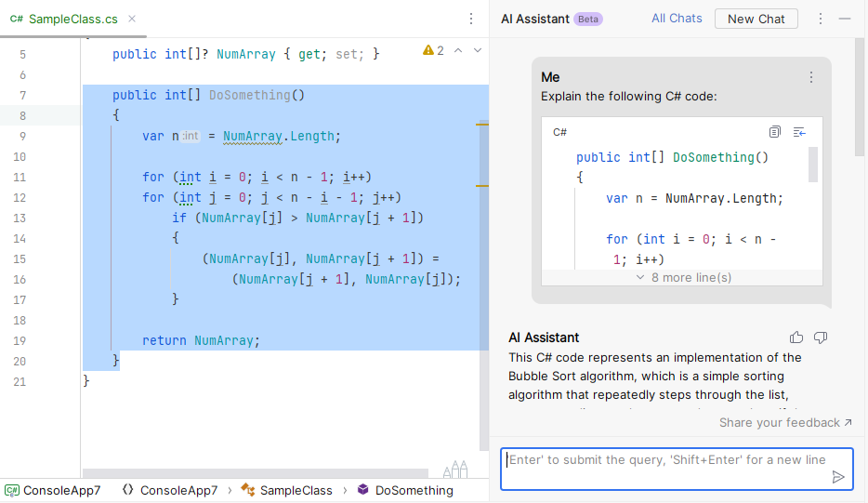Hide the AI Assistant panel
The image size is (868, 503).
point(844,19)
